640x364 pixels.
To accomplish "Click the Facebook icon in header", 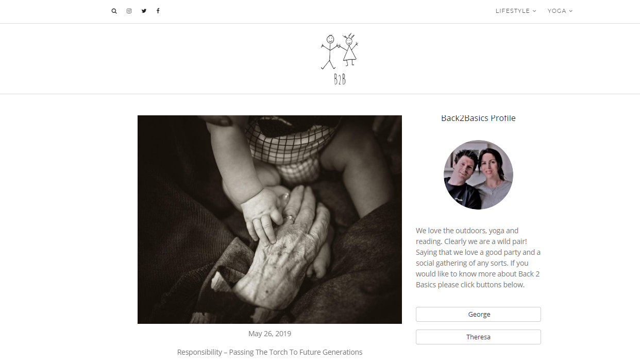I will tap(158, 11).
